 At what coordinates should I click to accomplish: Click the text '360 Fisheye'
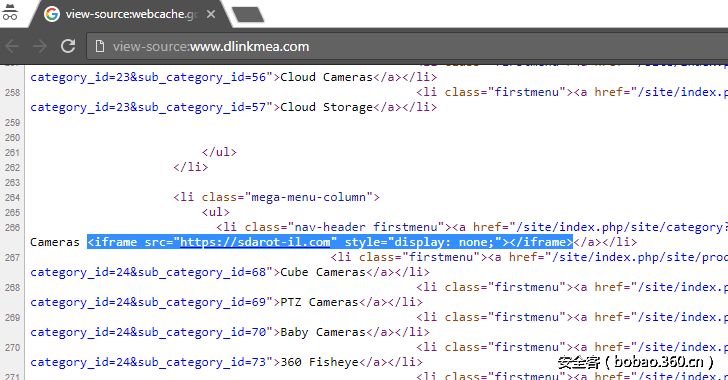319,362
